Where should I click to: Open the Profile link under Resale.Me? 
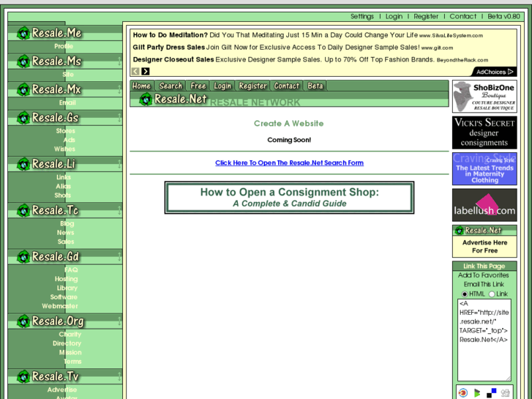pyautogui.click(x=64, y=46)
